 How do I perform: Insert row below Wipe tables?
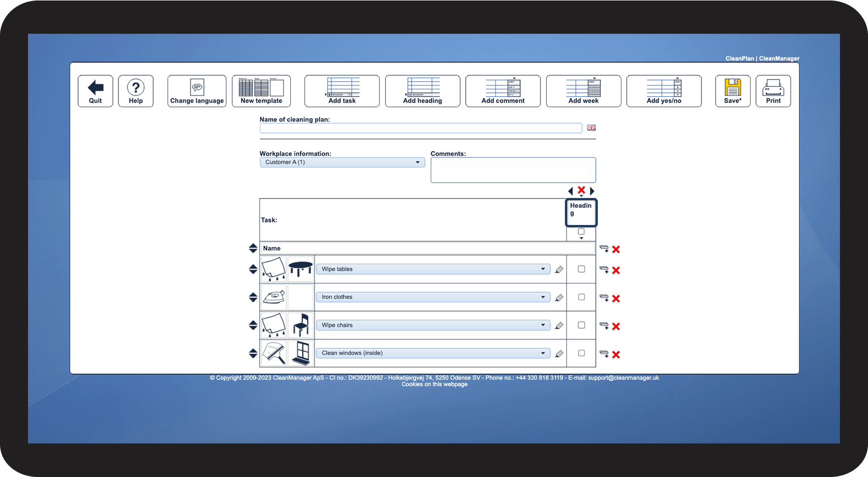click(x=604, y=270)
